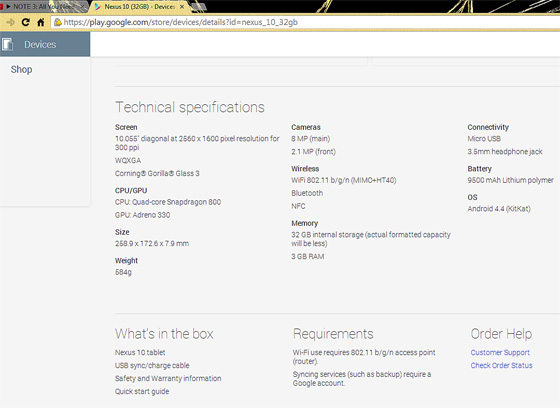This screenshot has width=560, height=408.
Task: Click the "3 GB RAM" memory entry
Action: point(308,257)
